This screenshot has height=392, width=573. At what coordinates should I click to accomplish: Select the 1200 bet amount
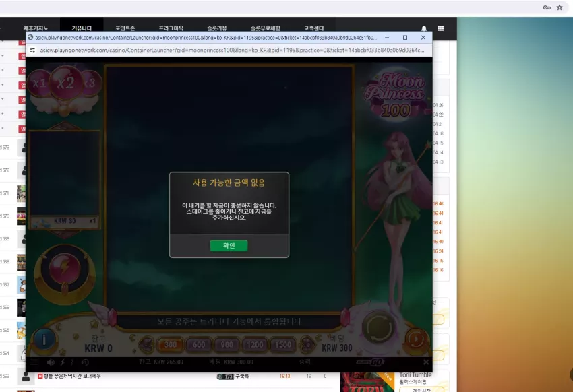(x=255, y=345)
